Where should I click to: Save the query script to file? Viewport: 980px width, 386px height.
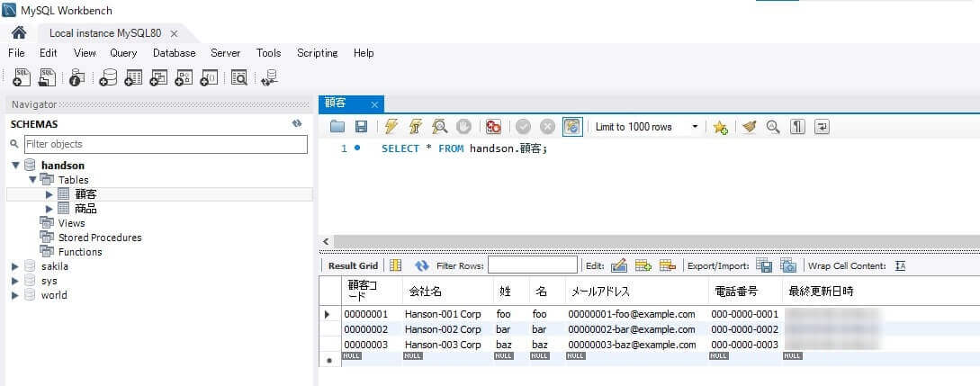pos(361,127)
